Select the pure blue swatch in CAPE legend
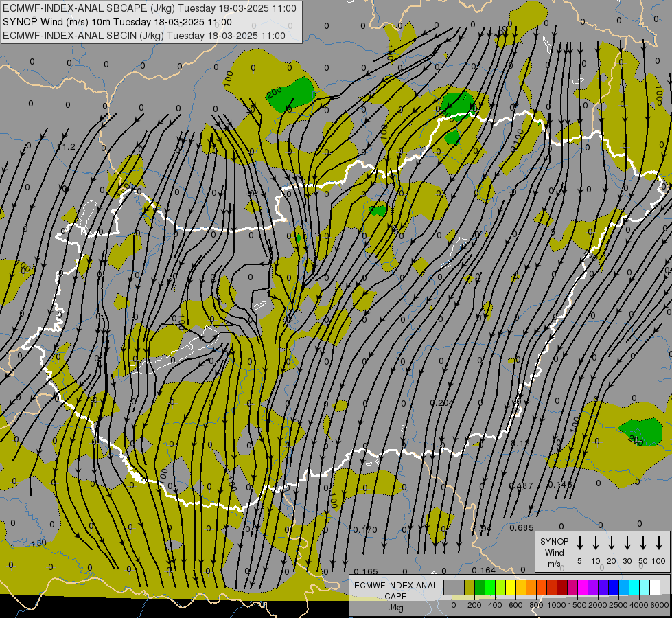Screen dimensions: 672x618 (x=614, y=587)
